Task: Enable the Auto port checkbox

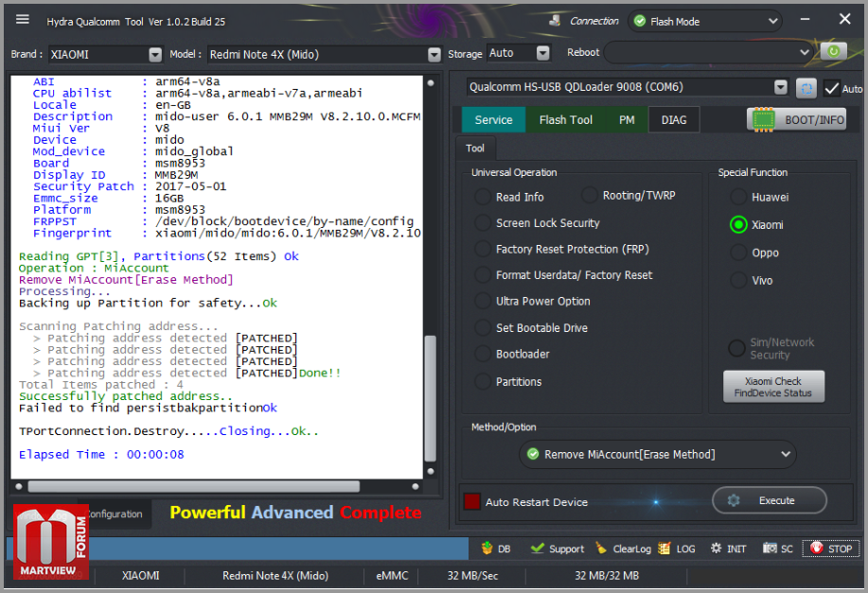Action: tap(831, 88)
